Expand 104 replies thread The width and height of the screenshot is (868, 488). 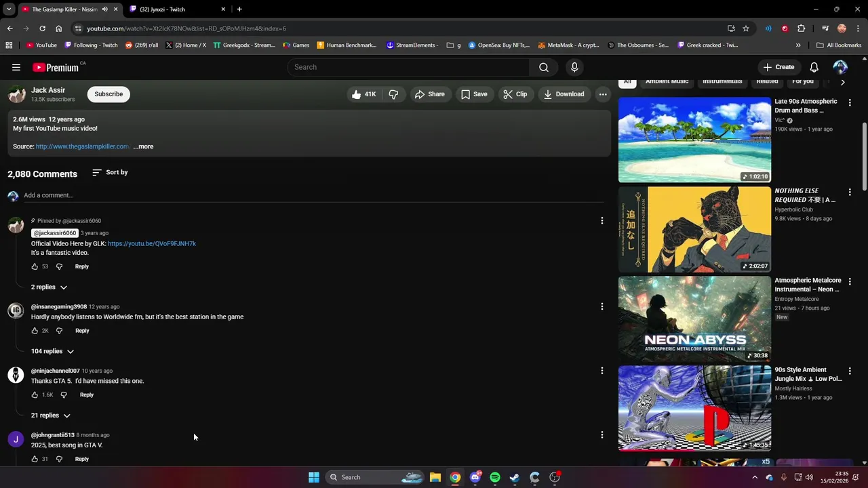pyautogui.click(x=52, y=351)
